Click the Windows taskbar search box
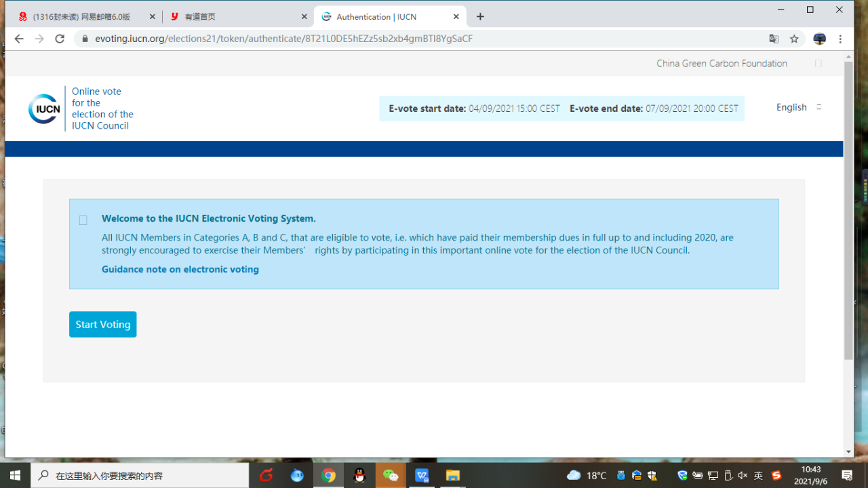 140,475
